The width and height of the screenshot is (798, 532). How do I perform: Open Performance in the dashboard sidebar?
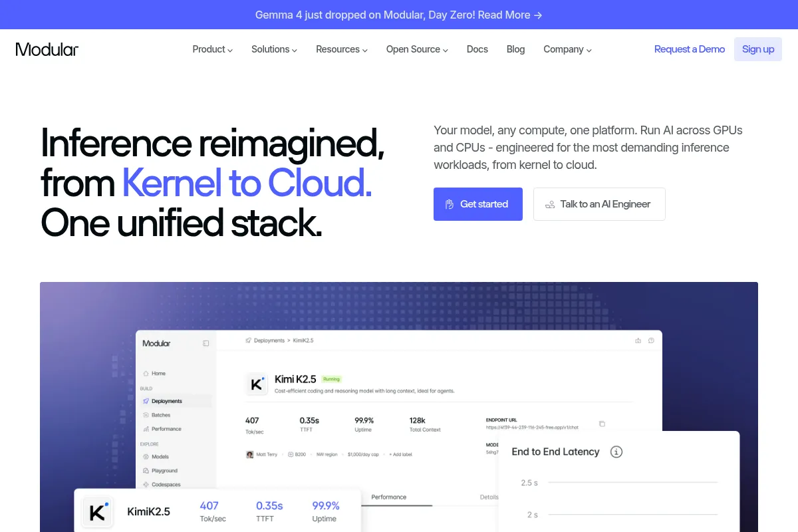pyautogui.click(x=162, y=429)
